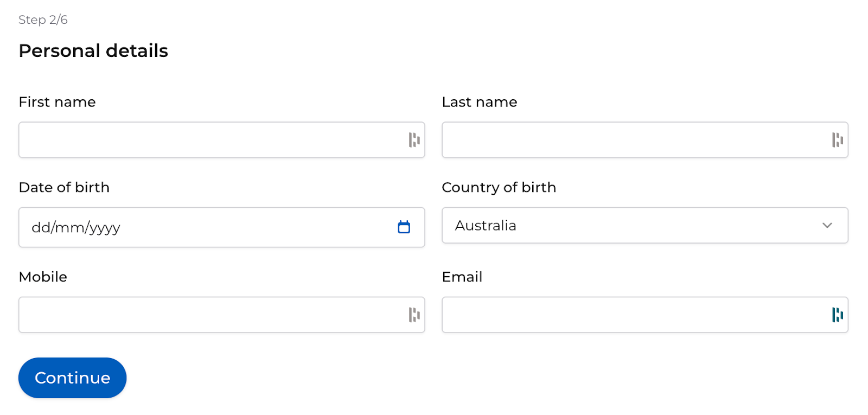868x415 pixels.
Task: Click the password manager icon in Email field
Action: [x=837, y=315]
